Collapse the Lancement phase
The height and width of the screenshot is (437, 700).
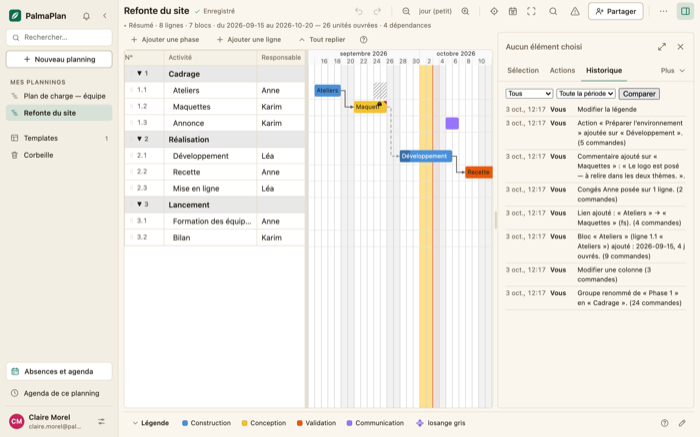[x=139, y=204]
